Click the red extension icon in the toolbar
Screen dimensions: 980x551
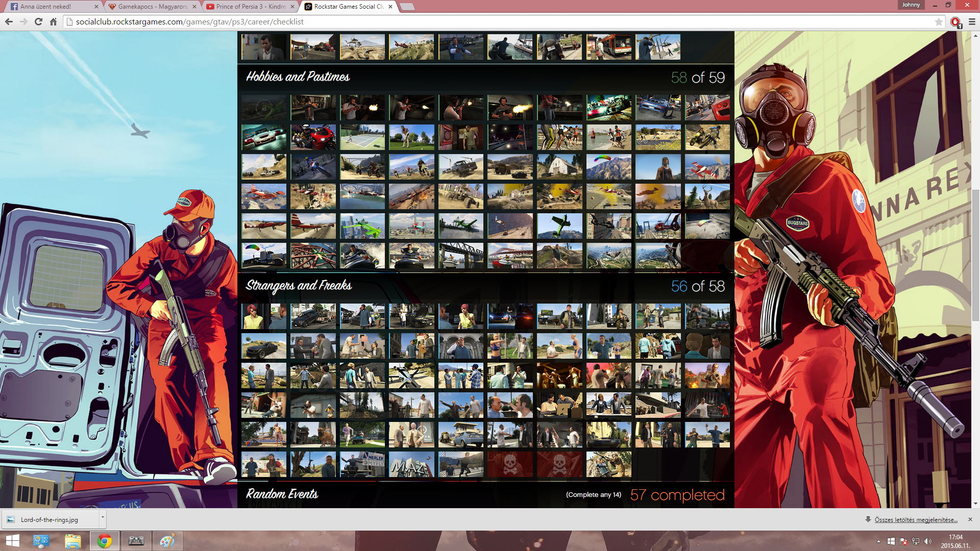(955, 21)
